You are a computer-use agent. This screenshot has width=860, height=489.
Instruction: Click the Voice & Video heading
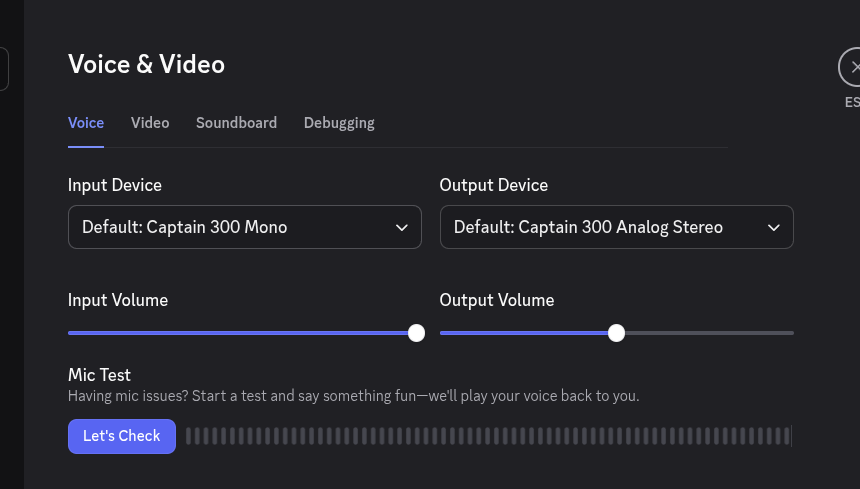coord(146,65)
